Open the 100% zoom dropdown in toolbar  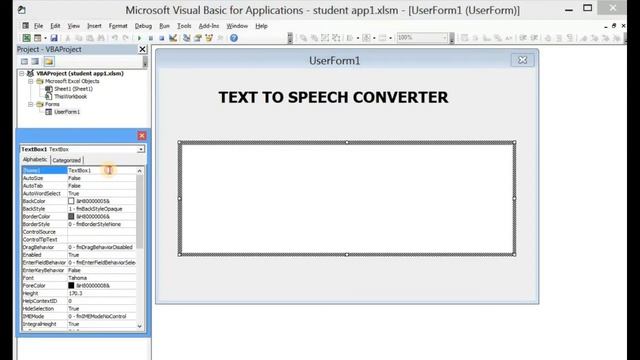tap(444, 38)
